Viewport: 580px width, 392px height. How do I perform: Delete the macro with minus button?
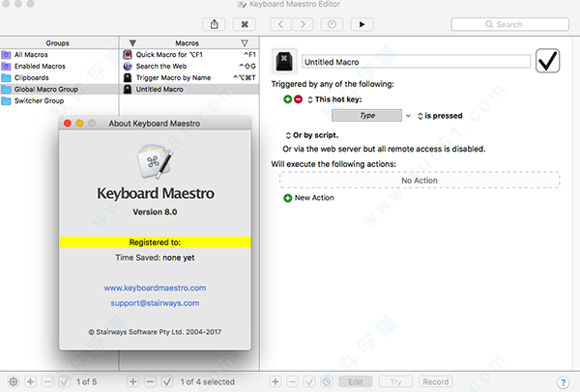(150, 381)
